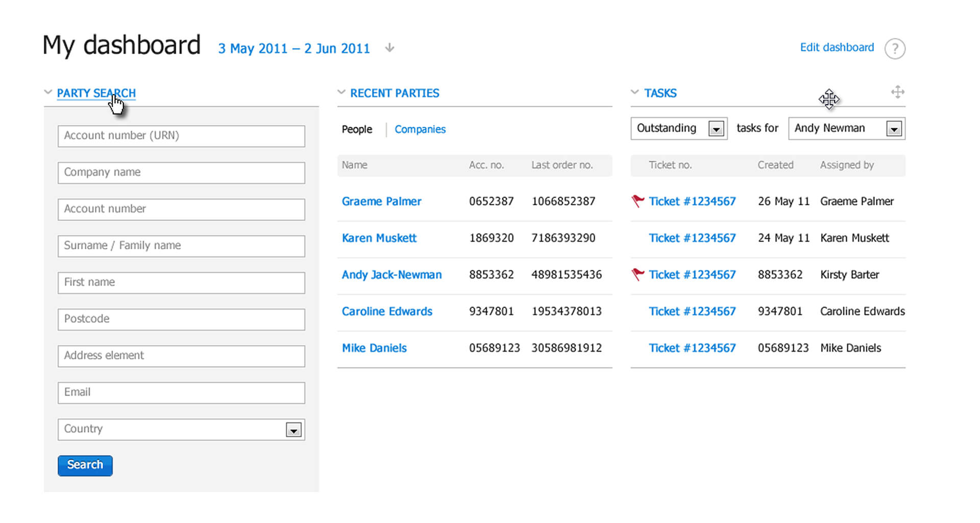
Task: Change the 3 May – 2 Jun 2011 date range
Action: [293, 49]
